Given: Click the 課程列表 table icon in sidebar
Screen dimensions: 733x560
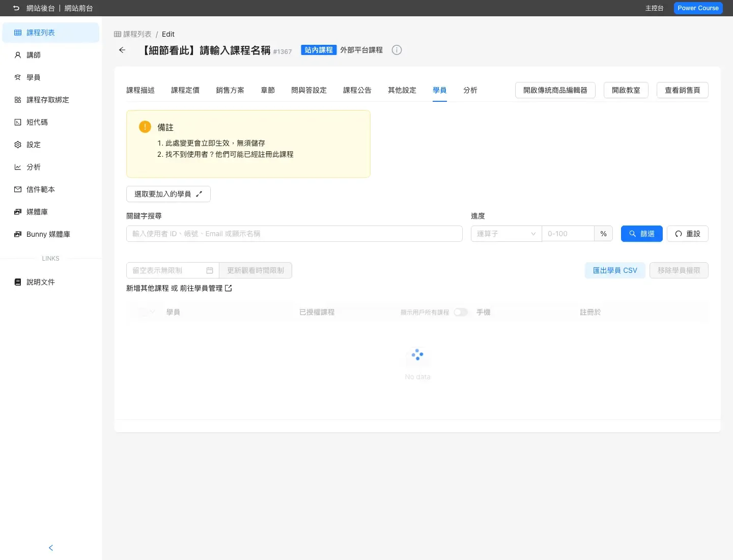Looking at the screenshot, I should 18,33.
